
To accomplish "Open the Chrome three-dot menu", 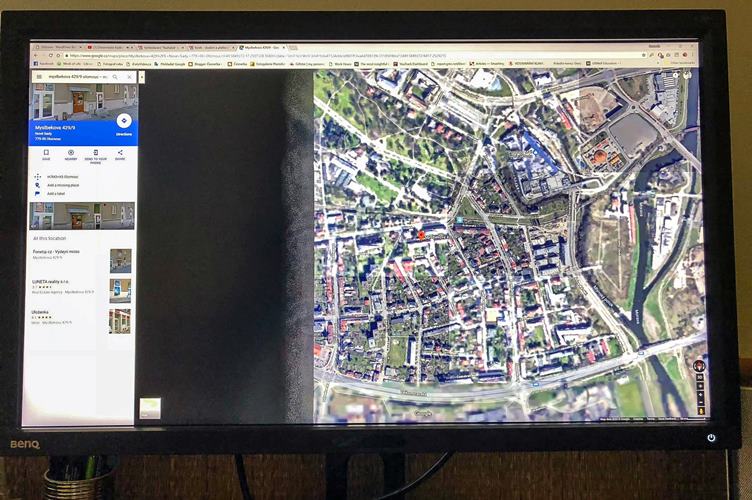I will (694, 55).
